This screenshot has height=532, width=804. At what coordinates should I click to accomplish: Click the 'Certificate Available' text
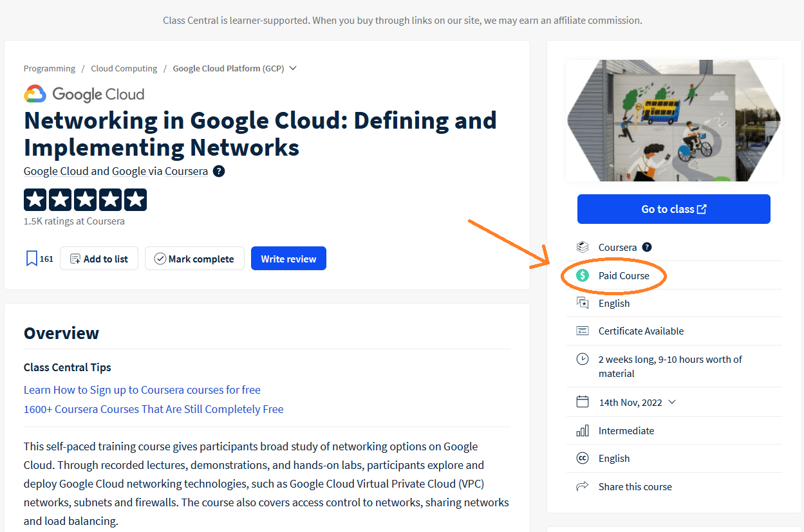click(641, 331)
